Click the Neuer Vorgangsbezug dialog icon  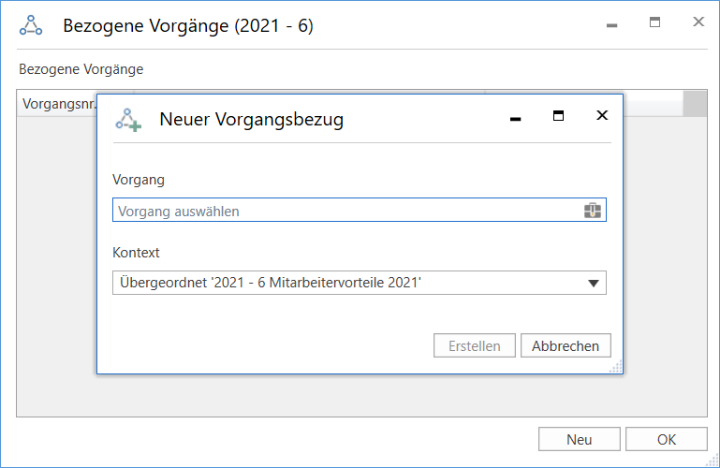(128, 119)
